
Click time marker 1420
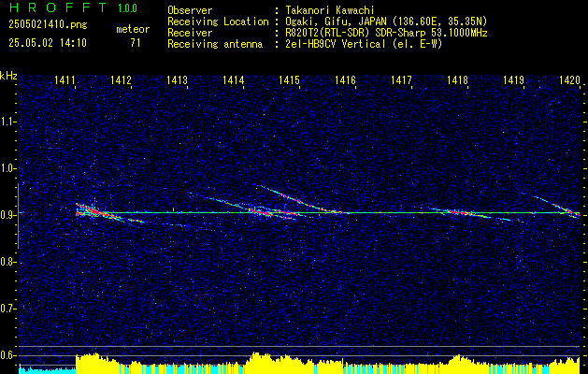(569, 79)
